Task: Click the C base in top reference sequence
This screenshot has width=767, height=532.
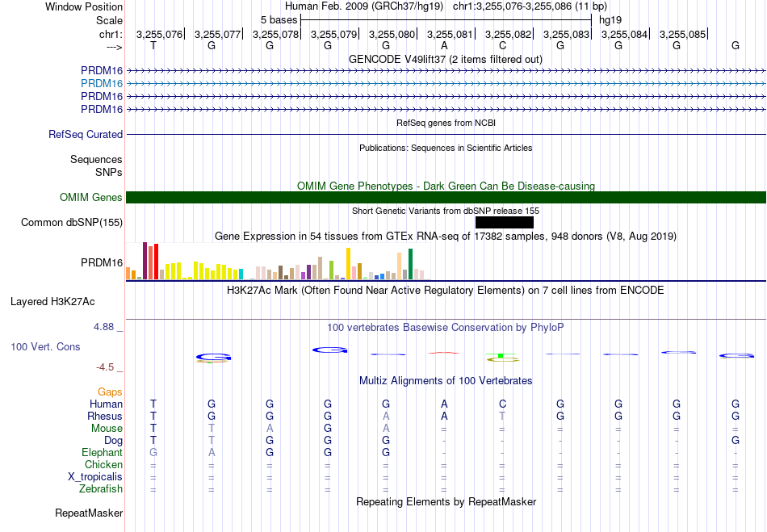Action: tap(502, 46)
